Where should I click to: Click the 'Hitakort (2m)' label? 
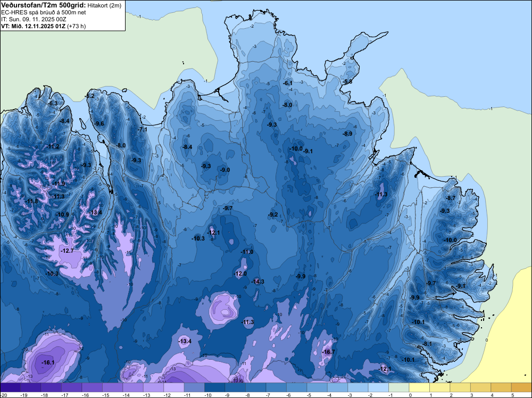(x=104, y=5)
